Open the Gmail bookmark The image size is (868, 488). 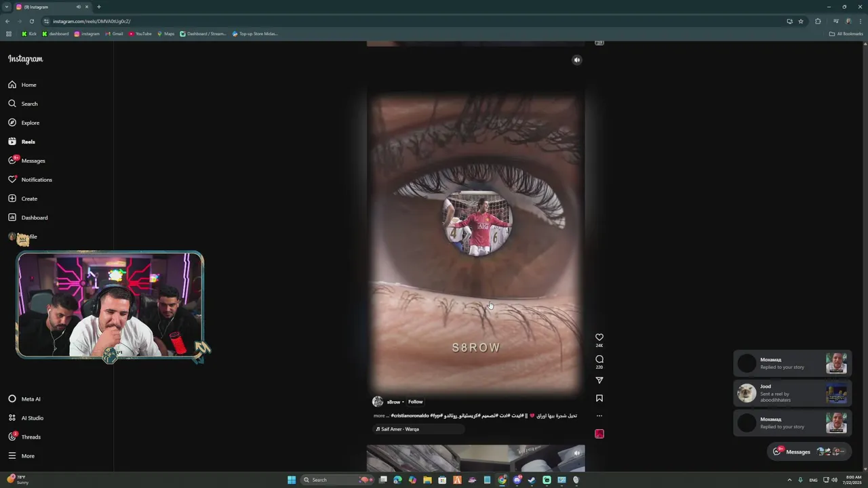(x=115, y=34)
